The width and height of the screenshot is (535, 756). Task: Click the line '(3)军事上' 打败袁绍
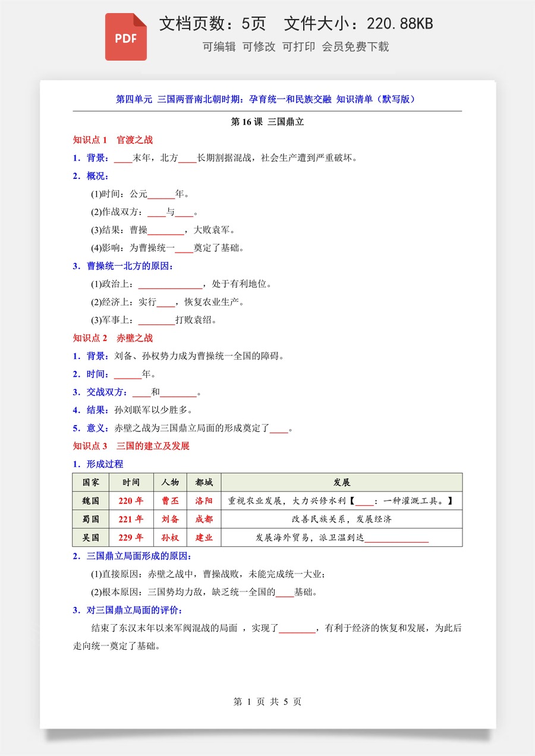coord(154,320)
